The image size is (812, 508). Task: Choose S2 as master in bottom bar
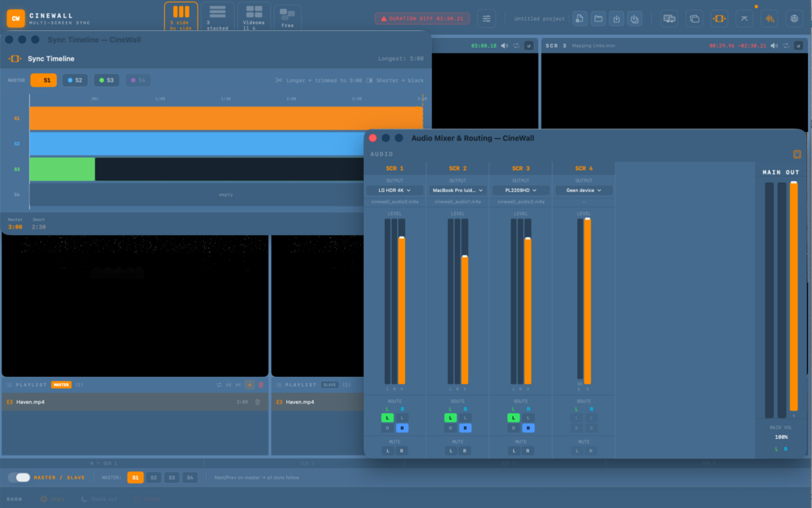coord(153,477)
